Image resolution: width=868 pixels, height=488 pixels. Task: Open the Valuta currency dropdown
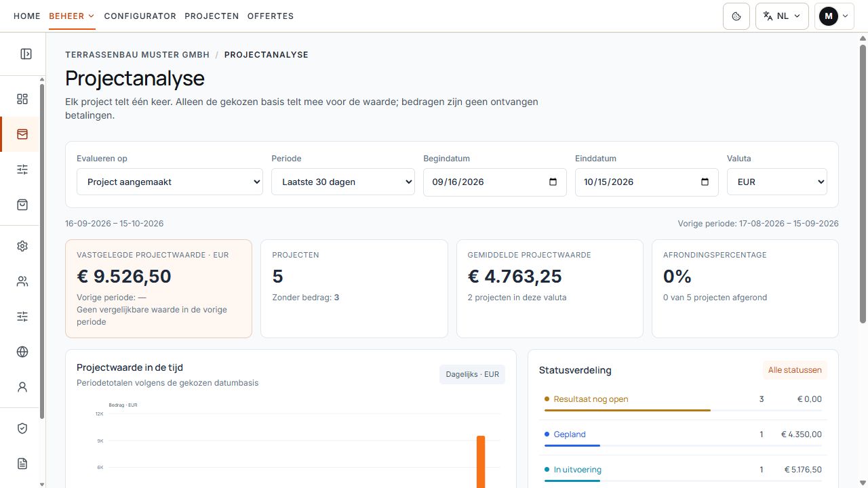point(777,182)
